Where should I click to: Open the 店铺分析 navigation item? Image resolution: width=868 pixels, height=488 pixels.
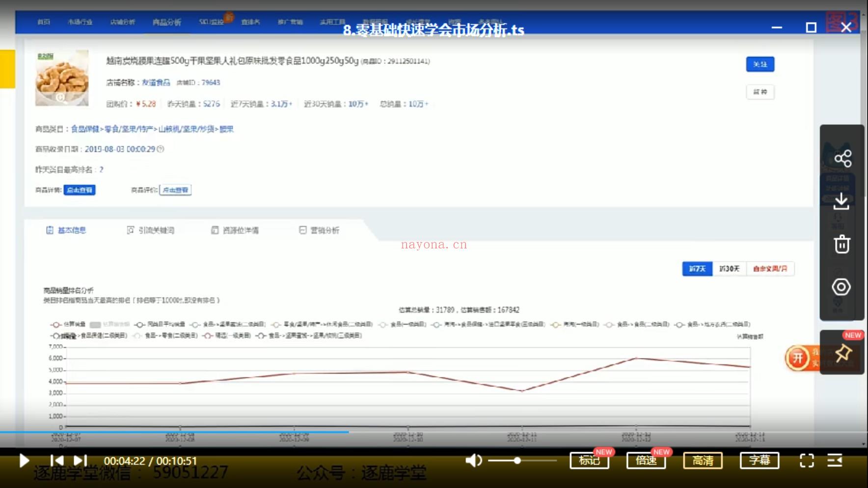[123, 22]
